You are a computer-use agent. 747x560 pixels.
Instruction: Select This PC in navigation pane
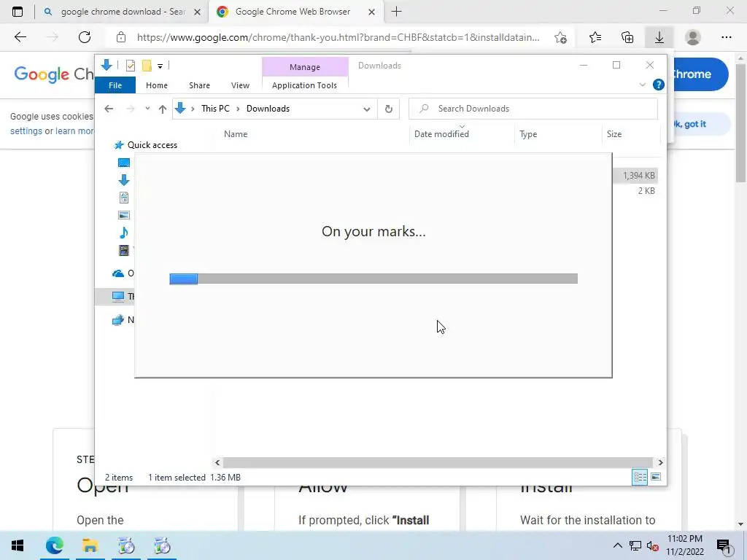click(x=118, y=296)
